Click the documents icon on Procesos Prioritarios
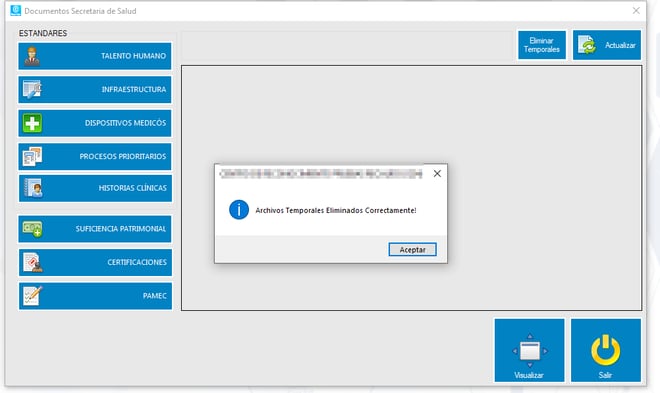The width and height of the screenshot is (660, 393). click(x=32, y=157)
